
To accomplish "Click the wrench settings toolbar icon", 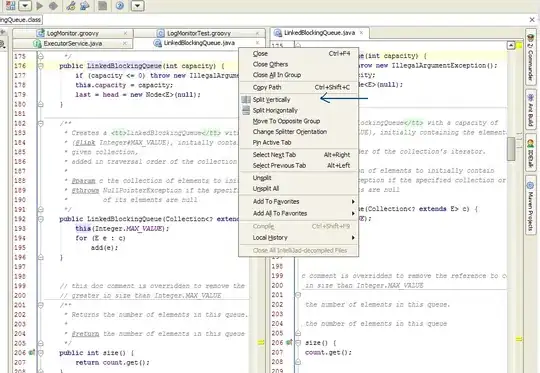I will pos(71,6).
